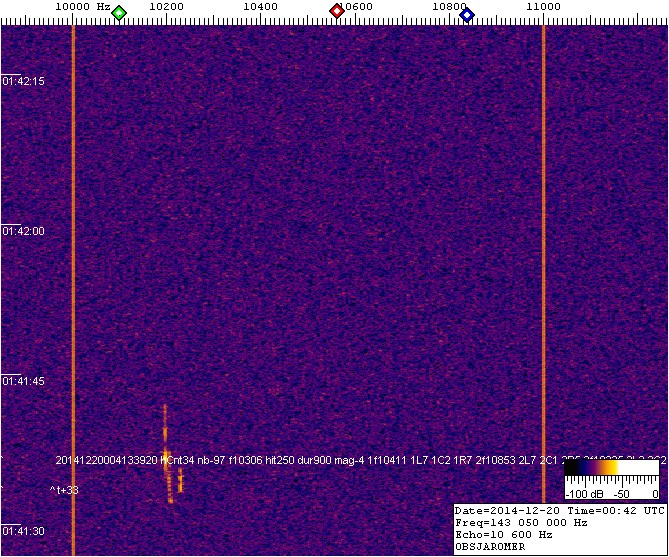The image size is (669, 557).
Task: Select the 01:42:15 time marker
Action: [x=21, y=81]
